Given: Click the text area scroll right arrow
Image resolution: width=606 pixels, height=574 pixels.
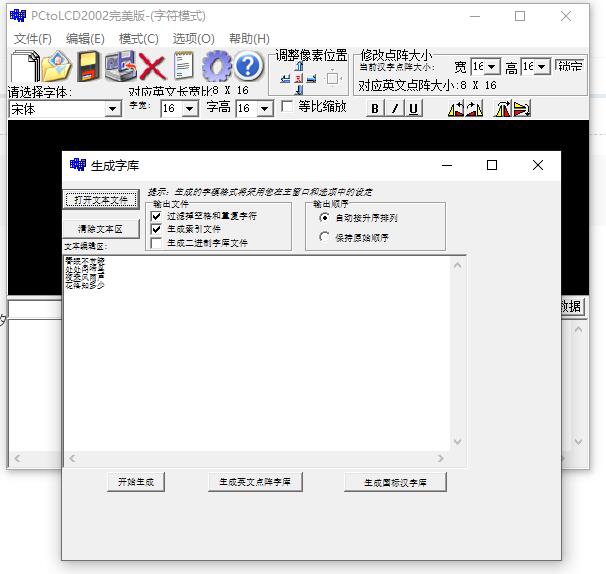Looking at the screenshot, I should [x=441, y=459].
